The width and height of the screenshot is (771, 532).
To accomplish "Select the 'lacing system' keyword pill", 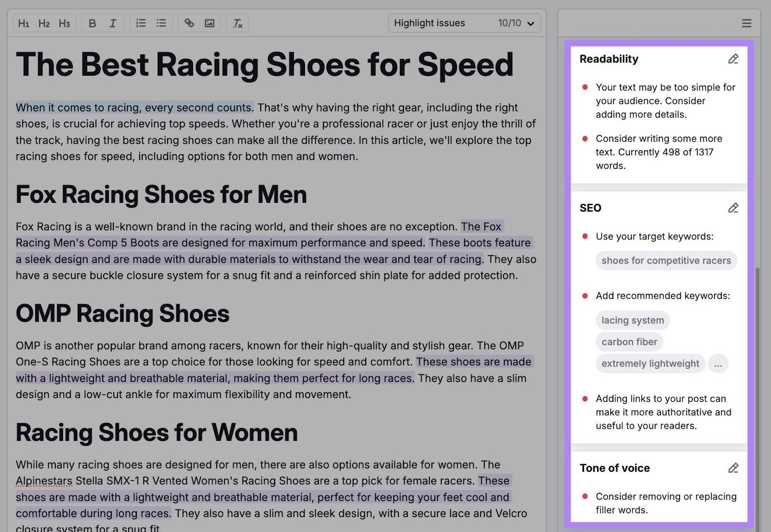I will click(632, 320).
